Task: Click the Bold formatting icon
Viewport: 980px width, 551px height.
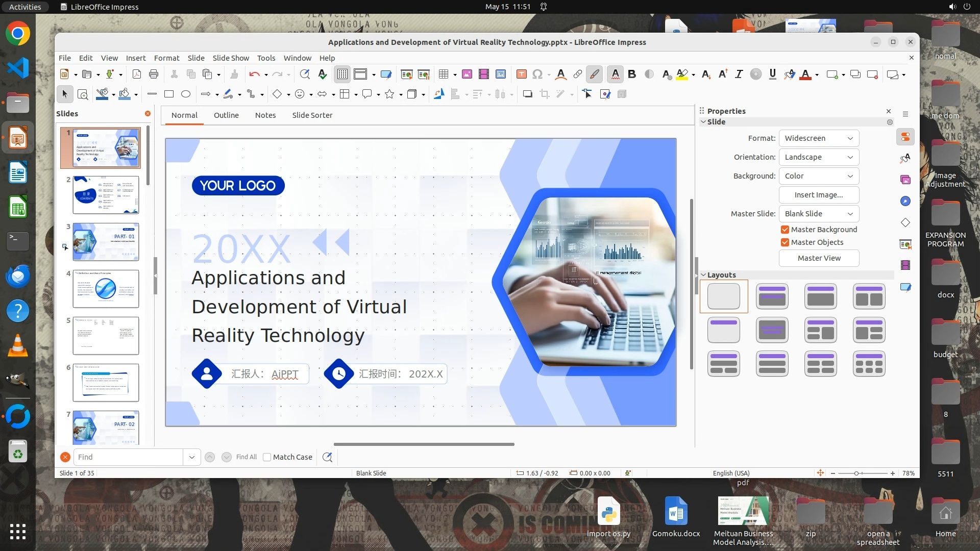Action: click(x=632, y=74)
